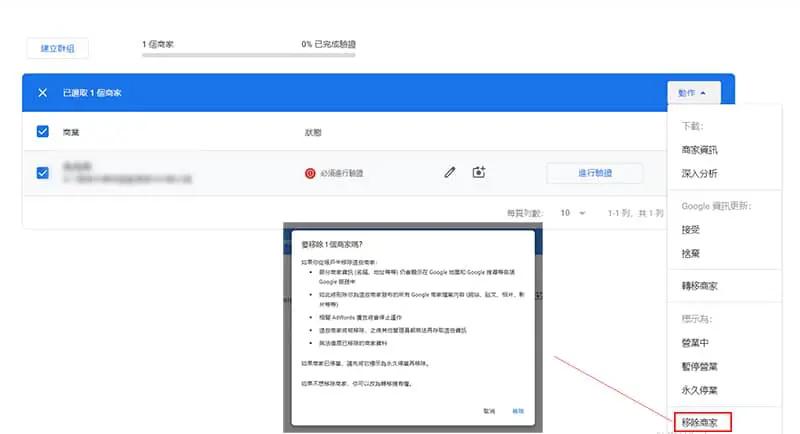The width and height of the screenshot is (800, 434).
Task: Choose 接受 under Google updates
Action: click(691, 229)
